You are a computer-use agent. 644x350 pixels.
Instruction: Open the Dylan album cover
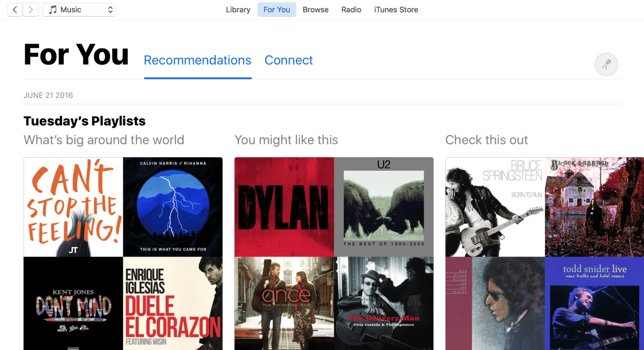coord(284,207)
